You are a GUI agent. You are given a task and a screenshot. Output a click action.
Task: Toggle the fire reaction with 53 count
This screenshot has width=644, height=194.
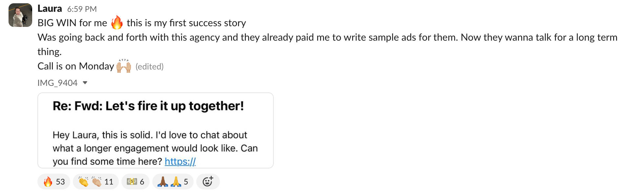pos(54,182)
